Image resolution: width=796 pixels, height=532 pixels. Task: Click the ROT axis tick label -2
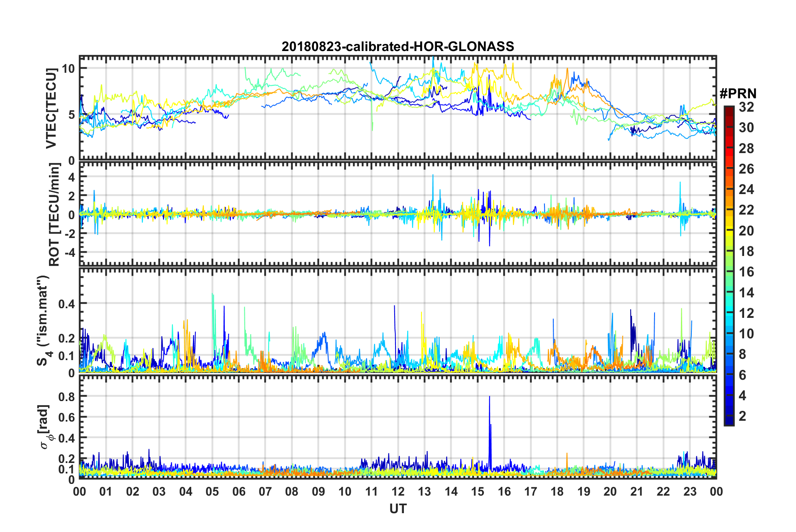click(69, 234)
